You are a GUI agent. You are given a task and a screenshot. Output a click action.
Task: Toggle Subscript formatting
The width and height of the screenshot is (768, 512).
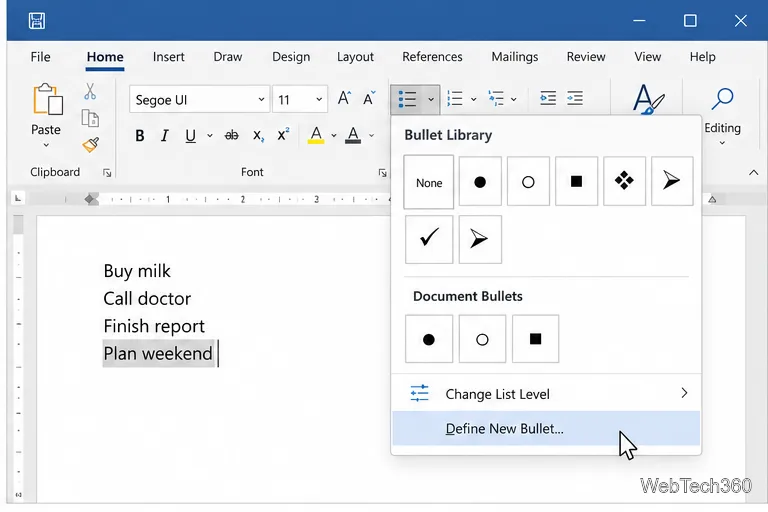pyautogui.click(x=258, y=136)
